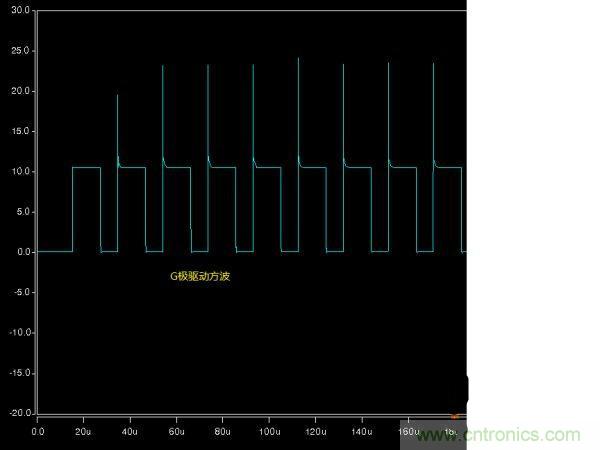Click the 60u time axis label
The width and height of the screenshot is (600, 450).
click(x=175, y=432)
